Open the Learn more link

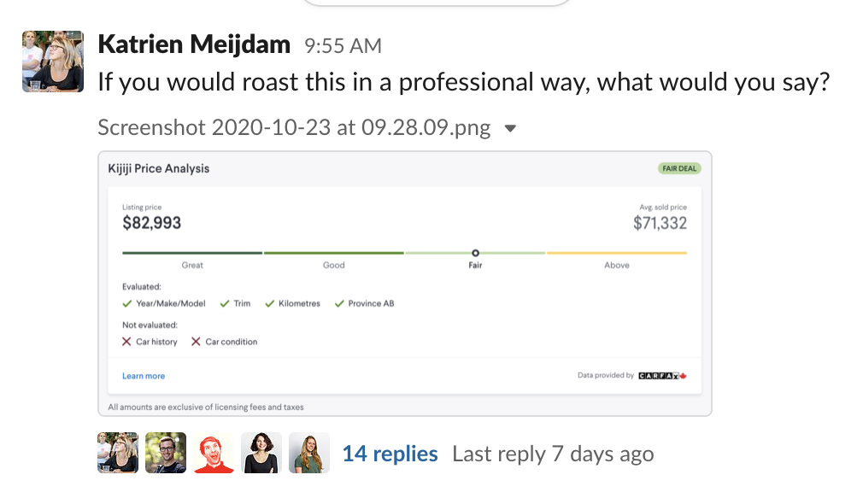(x=144, y=375)
